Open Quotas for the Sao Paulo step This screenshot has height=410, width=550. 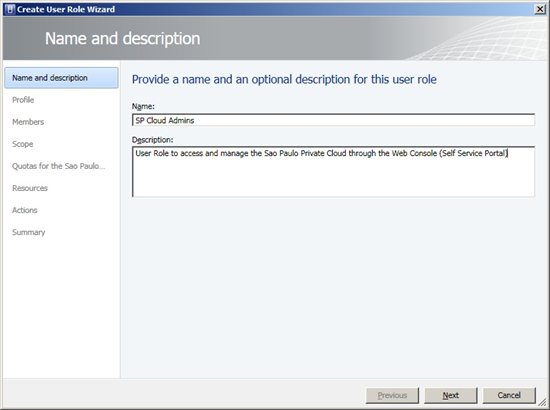59,166
